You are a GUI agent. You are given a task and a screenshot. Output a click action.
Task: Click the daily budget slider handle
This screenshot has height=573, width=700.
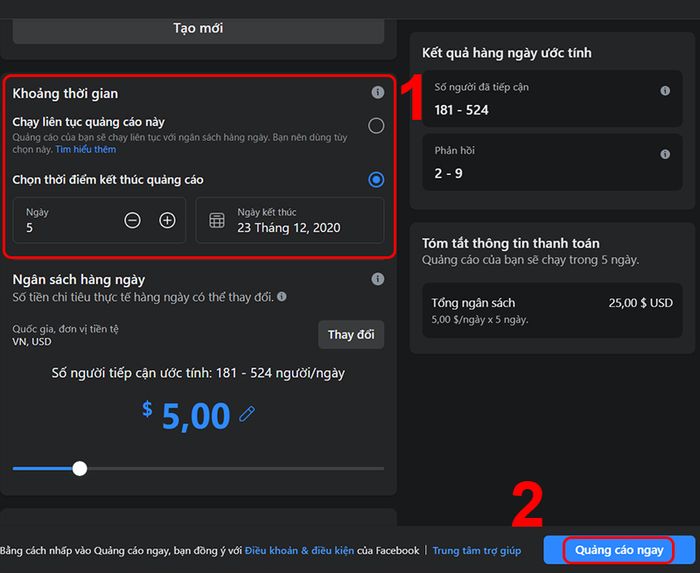[x=80, y=469]
